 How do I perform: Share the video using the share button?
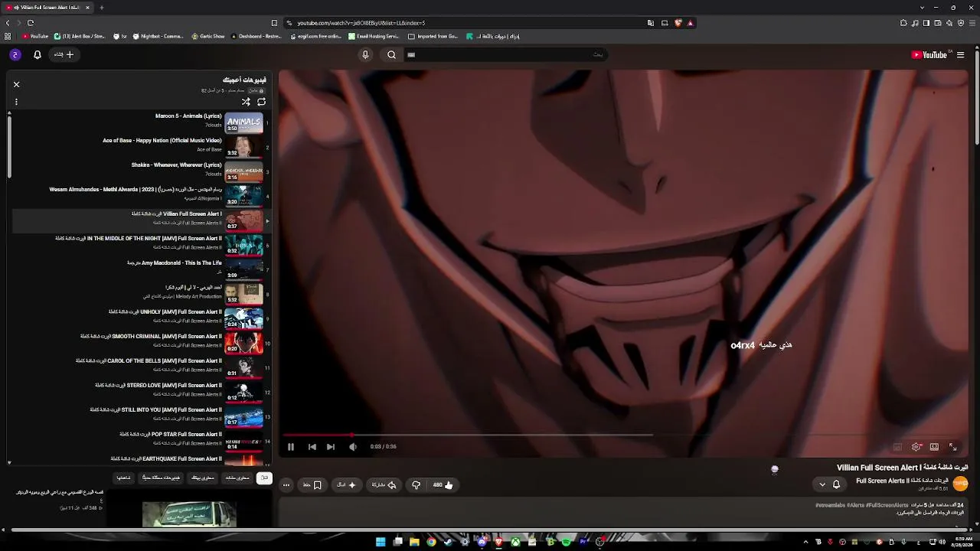(x=384, y=484)
